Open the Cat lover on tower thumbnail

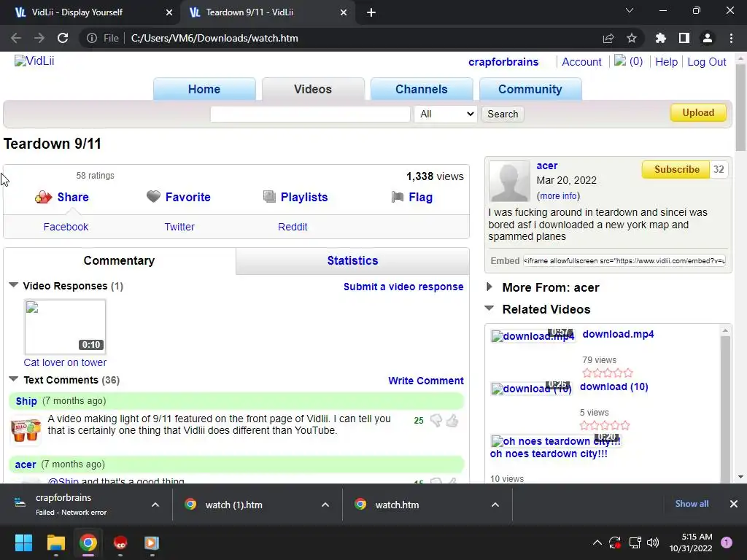(x=65, y=327)
